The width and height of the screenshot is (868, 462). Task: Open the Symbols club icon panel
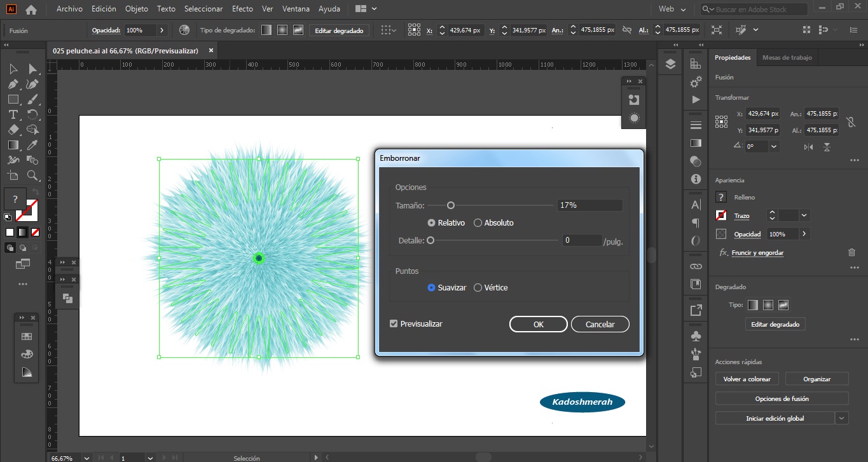[696, 335]
